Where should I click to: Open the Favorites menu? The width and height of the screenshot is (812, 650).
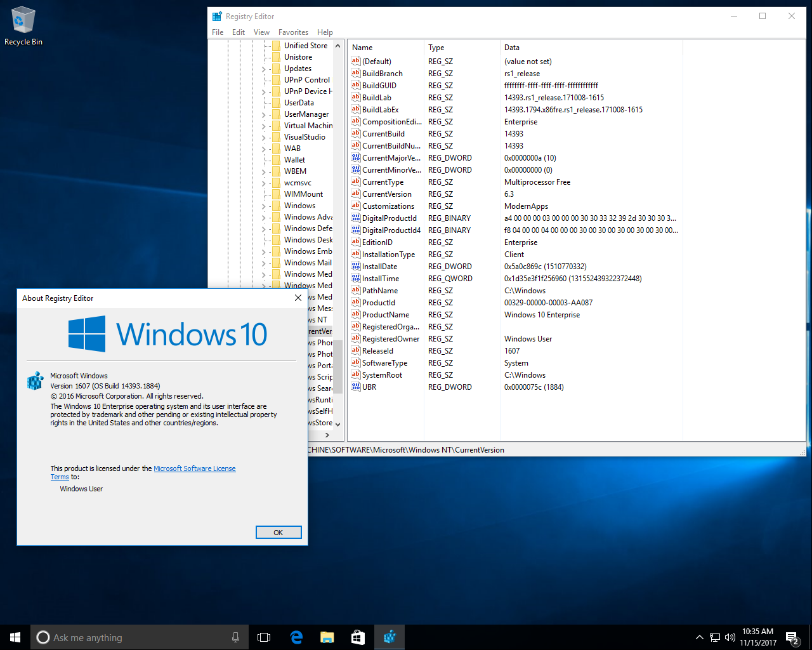click(x=293, y=32)
